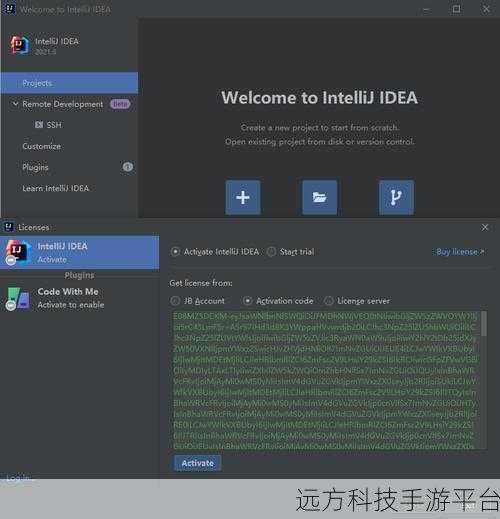The image size is (500, 519).
Task: Click the Get from VCS branch icon
Action: [x=396, y=197]
